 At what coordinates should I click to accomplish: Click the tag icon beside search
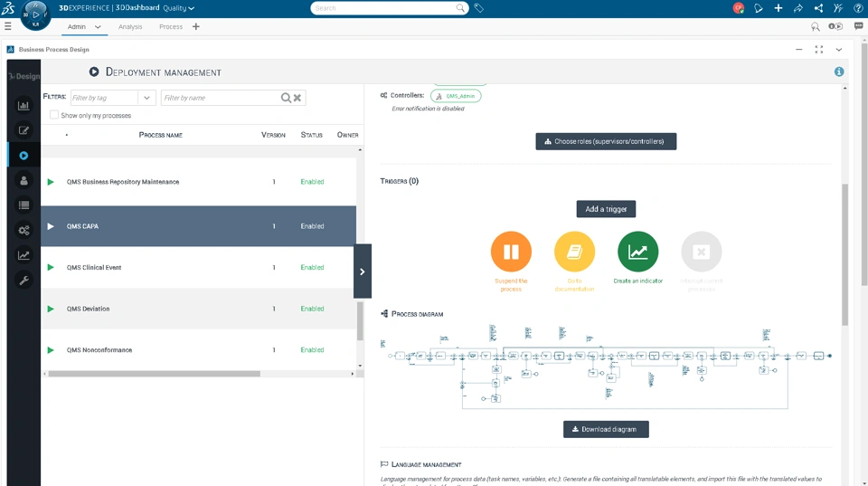[x=479, y=8]
